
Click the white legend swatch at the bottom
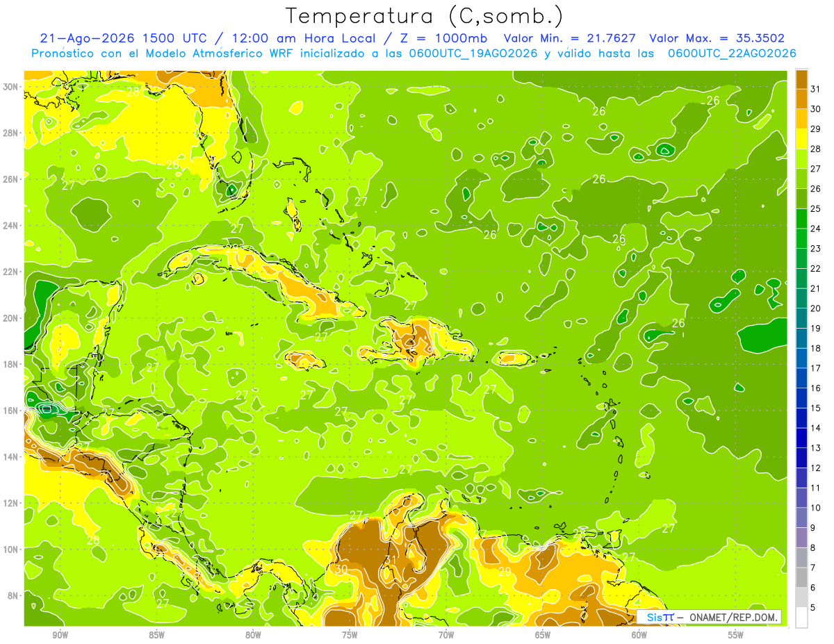(x=801, y=618)
